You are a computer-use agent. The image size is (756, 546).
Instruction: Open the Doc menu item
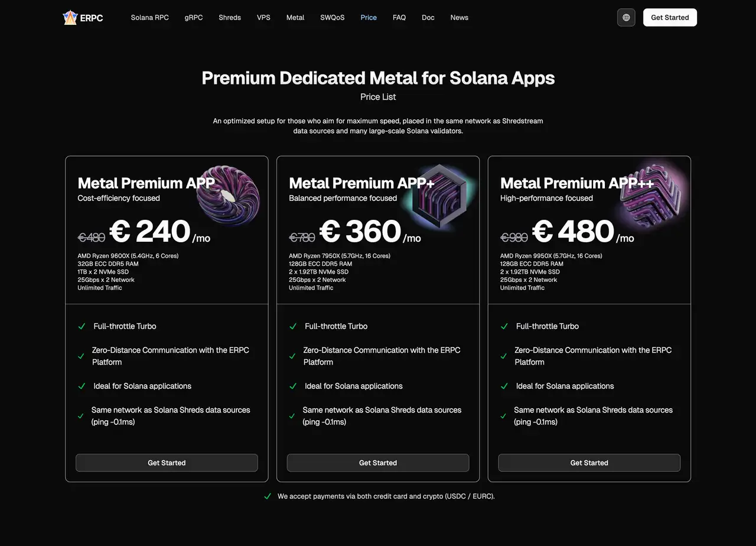[x=428, y=18]
